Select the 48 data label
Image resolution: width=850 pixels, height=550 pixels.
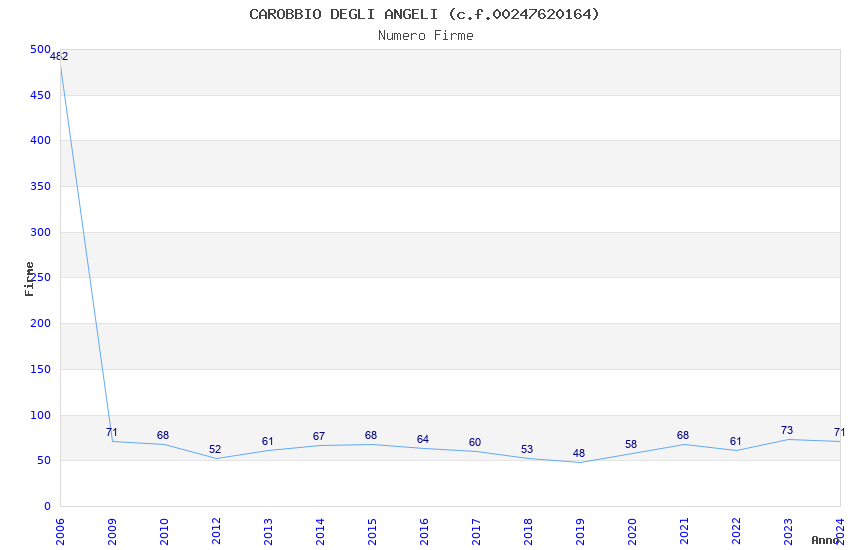[x=579, y=453]
